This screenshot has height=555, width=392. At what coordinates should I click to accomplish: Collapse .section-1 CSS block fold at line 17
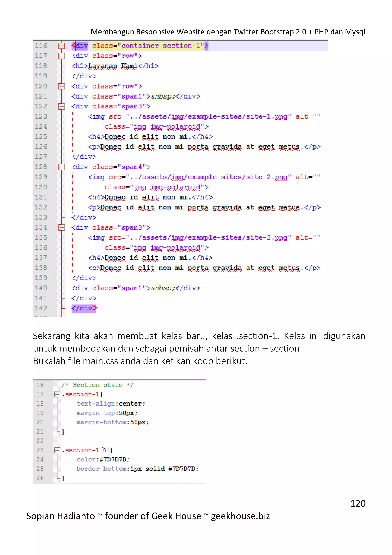point(57,394)
